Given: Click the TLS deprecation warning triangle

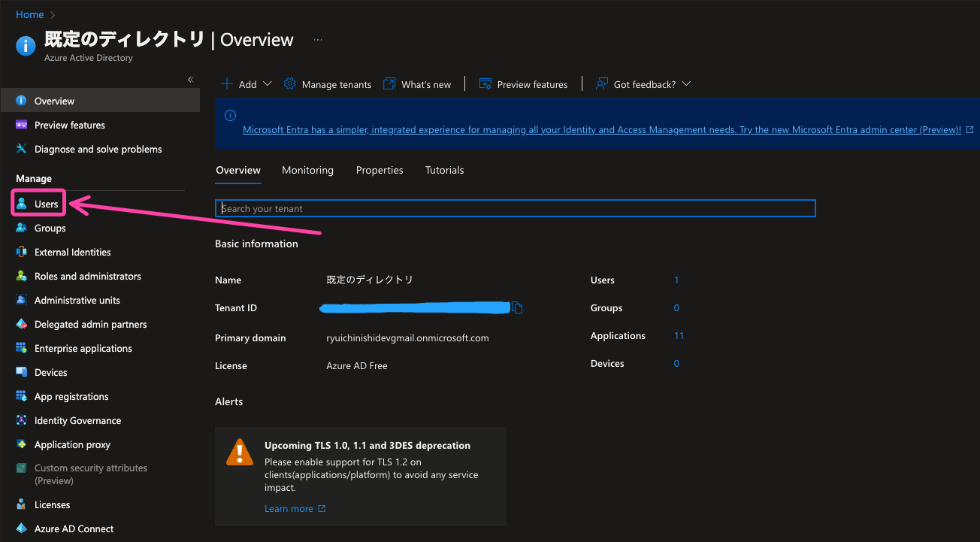Looking at the screenshot, I should tap(240, 452).
